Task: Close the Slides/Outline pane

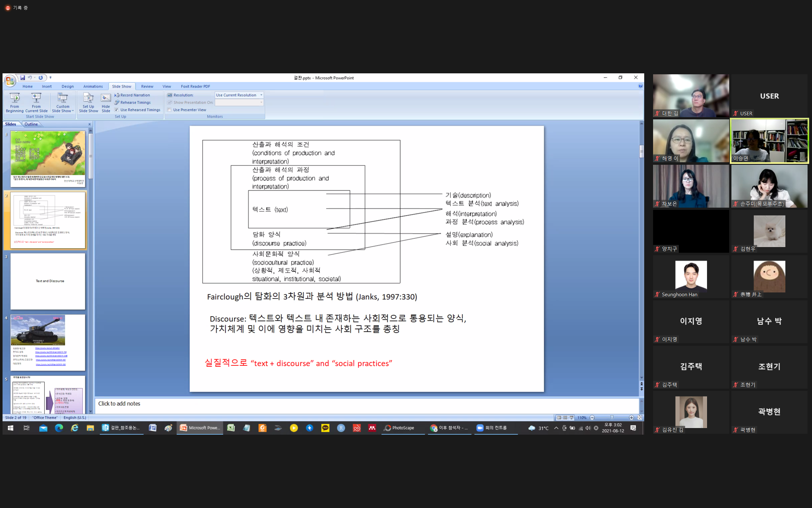Action: coord(89,124)
